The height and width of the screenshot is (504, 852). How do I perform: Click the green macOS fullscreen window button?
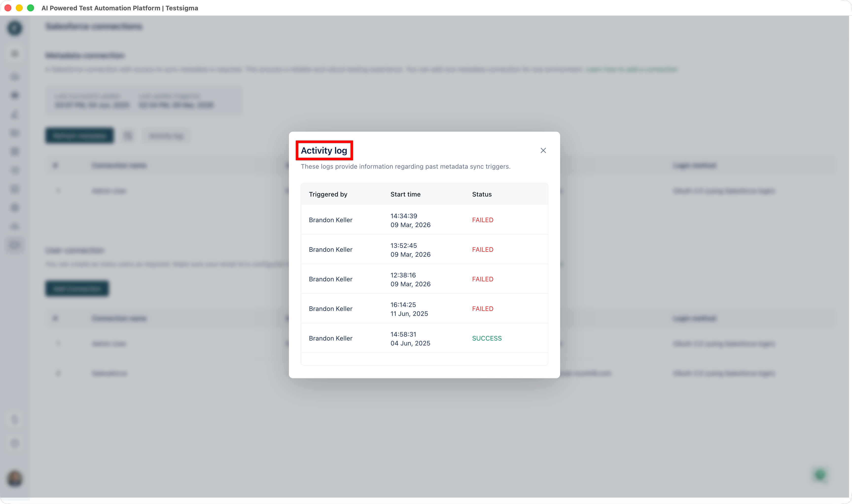point(31,8)
